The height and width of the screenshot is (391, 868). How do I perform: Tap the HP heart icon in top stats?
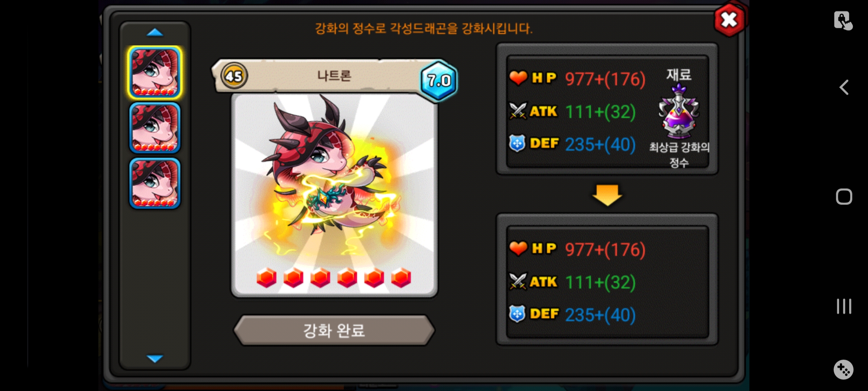(518, 77)
